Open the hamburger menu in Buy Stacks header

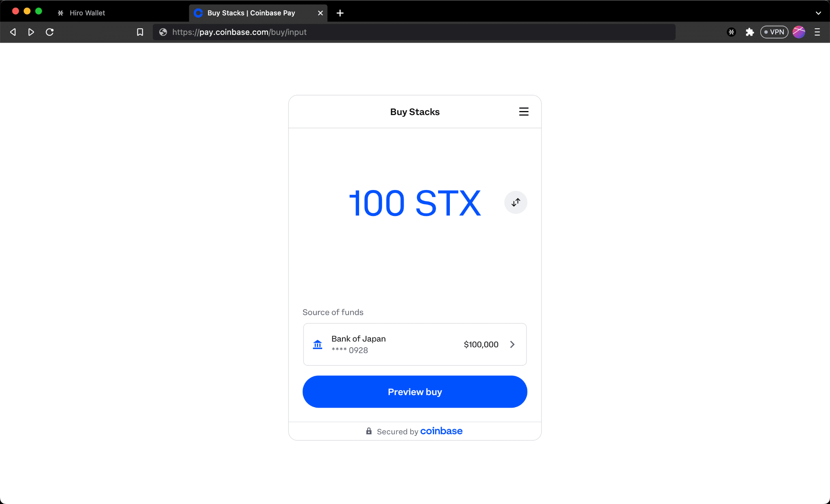point(523,111)
